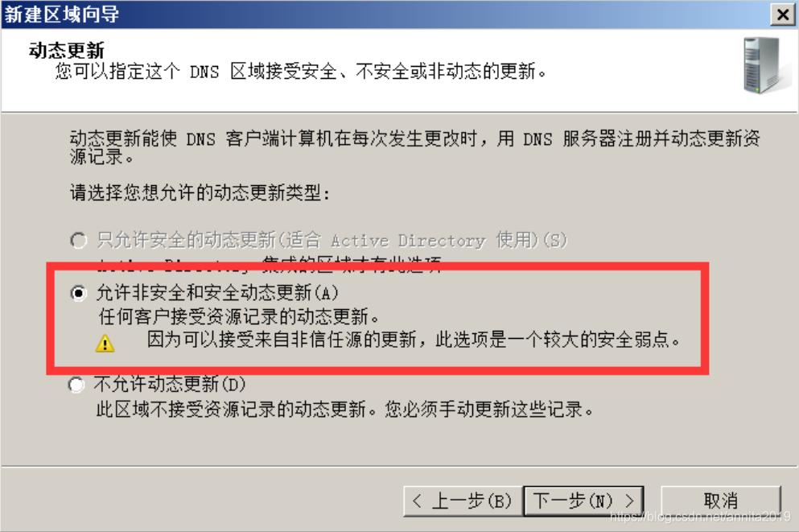The width and height of the screenshot is (799, 532).
Task: Cancel the wizard with 取消 button
Action: (x=720, y=501)
